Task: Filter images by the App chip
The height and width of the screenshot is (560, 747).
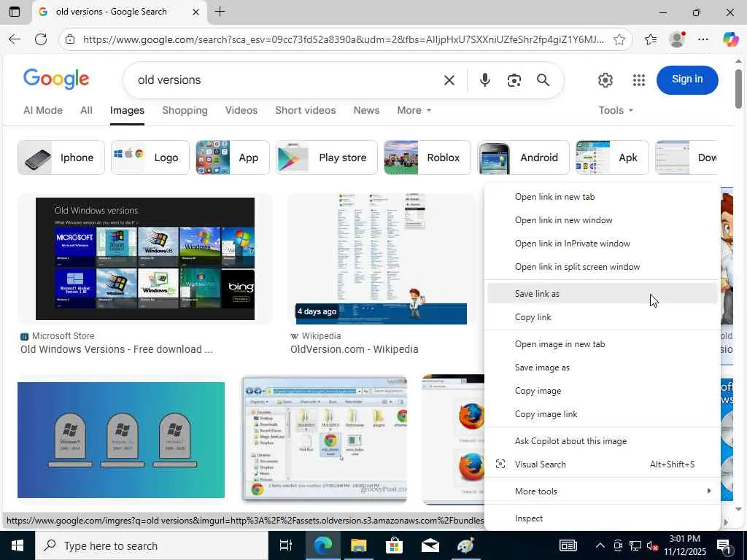Action: click(x=233, y=157)
